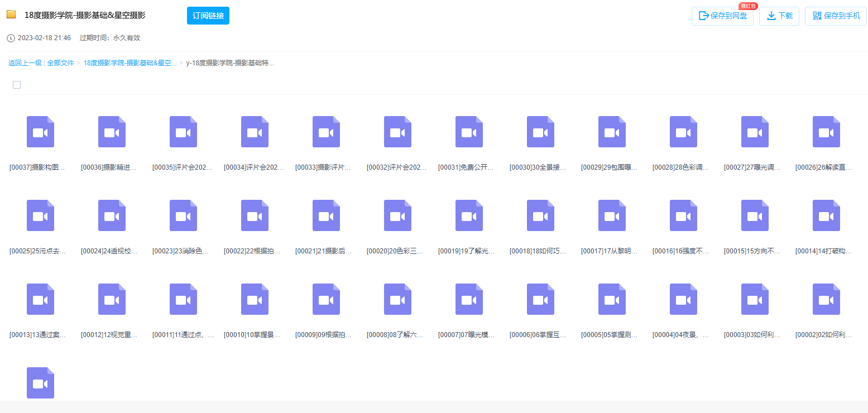The height and width of the screenshot is (413, 868).
Task: Open video icon for [00025]25污点去
Action: 40,215
